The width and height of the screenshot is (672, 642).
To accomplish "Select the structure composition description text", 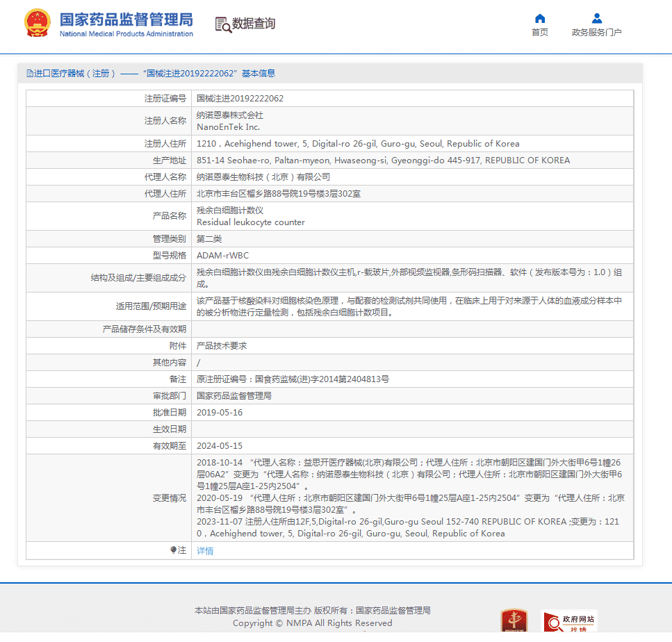I will tap(409, 278).
